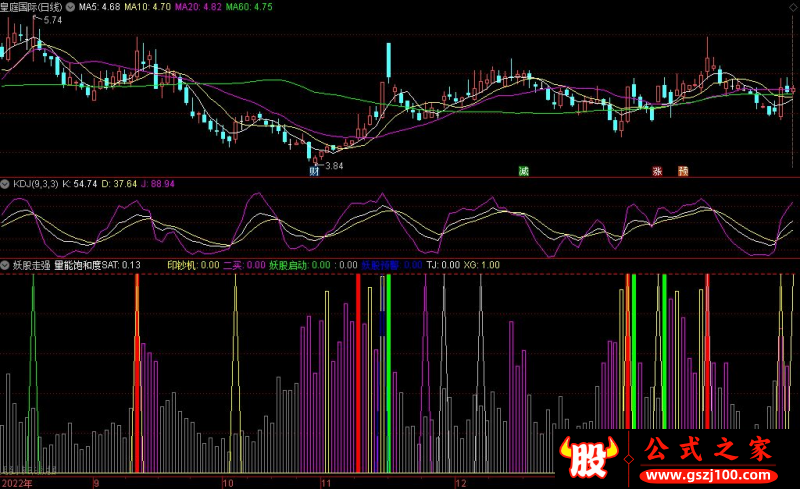This screenshot has width=800, height=489.
Task: Click the KDJ(9,3,3) indicator name
Action: [35, 185]
